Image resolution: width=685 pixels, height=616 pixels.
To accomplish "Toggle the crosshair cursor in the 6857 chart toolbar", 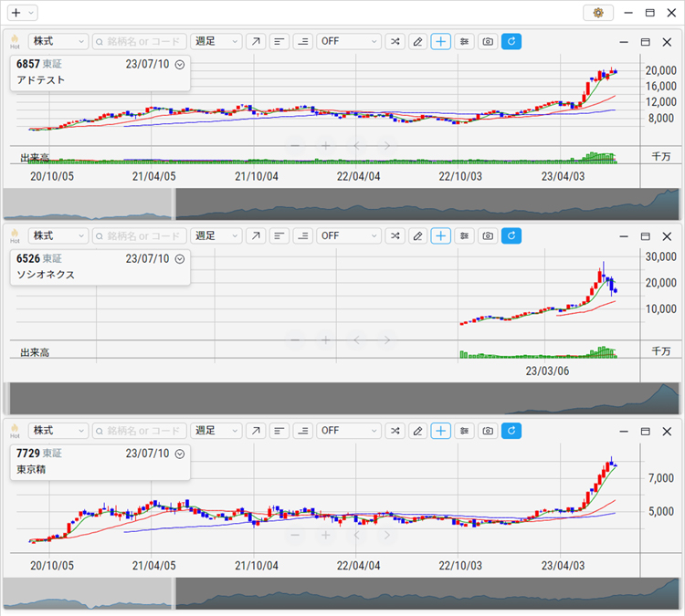I will [x=441, y=42].
